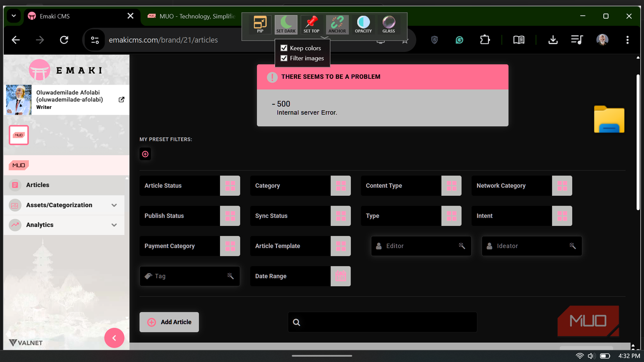Uncheck the Keep colors checkbox
The image size is (644, 362).
[x=284, y=48]
